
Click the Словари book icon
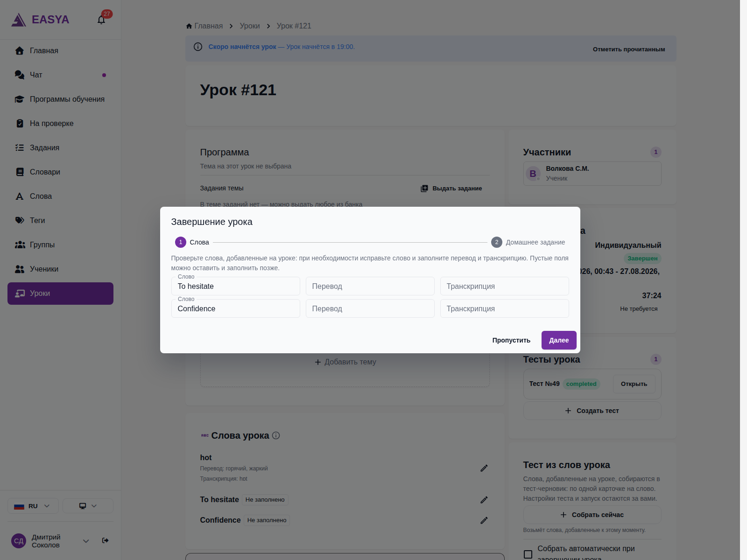tap(20, 172)
